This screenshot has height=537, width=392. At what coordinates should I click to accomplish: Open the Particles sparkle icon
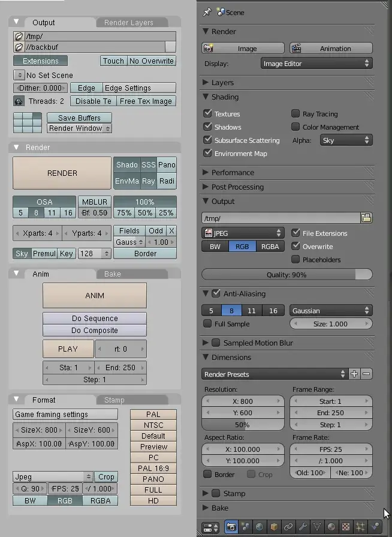coord(360,527)
